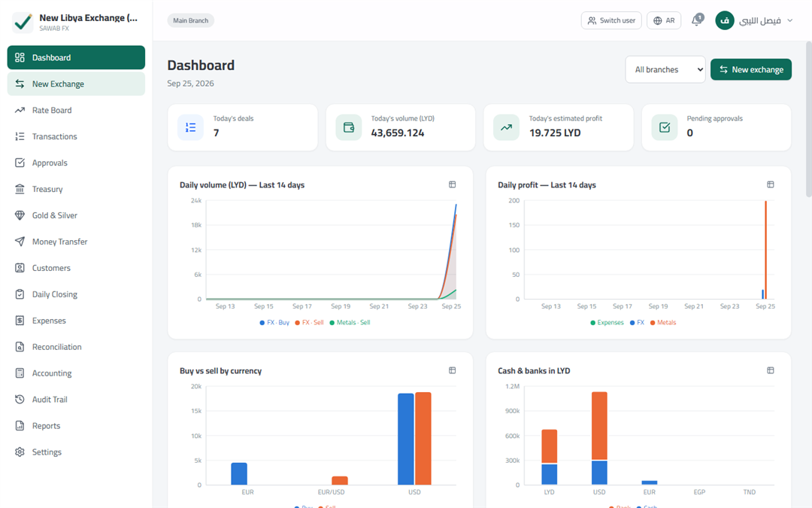Screen dimensions: 812x508
Task: Click the Gold & Silver diamond icon
Action: coord(20,215)
